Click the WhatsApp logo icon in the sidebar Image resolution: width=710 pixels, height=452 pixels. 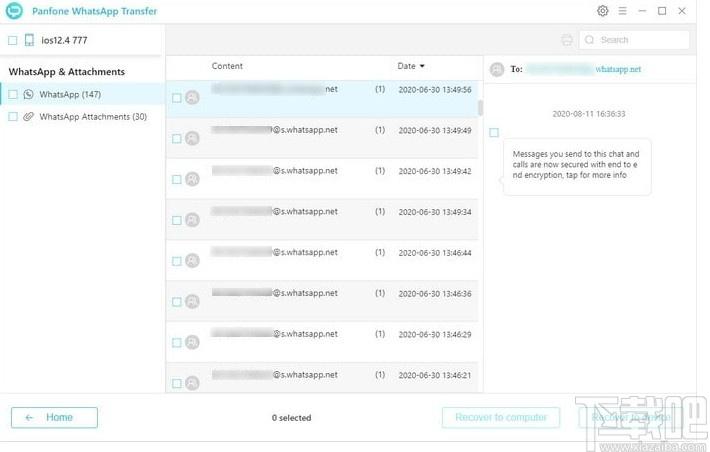pos(29,94)
